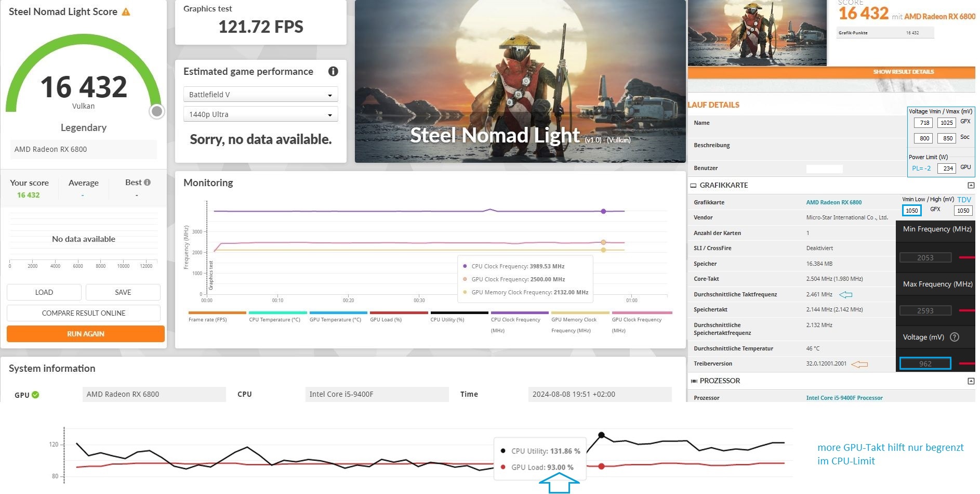Screen dimensions: 980x494
Task: Click the orange RUN AGAIN button
Action: pyautogui.click(x=86, y=334)
